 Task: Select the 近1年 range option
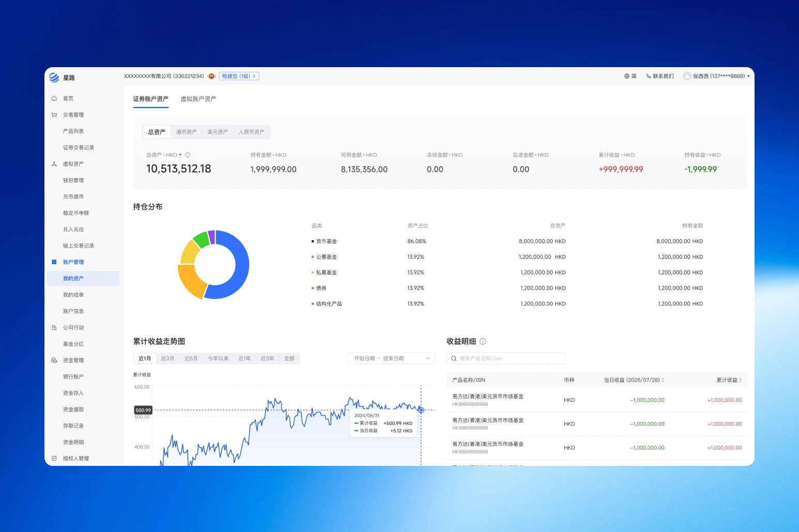click(244, 358)
